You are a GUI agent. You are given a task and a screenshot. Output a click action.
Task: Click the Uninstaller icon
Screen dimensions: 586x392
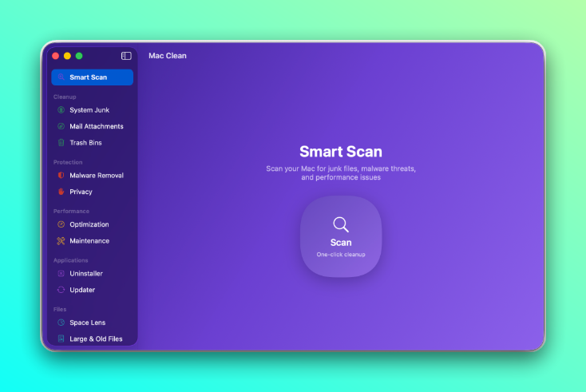[61, 274]
